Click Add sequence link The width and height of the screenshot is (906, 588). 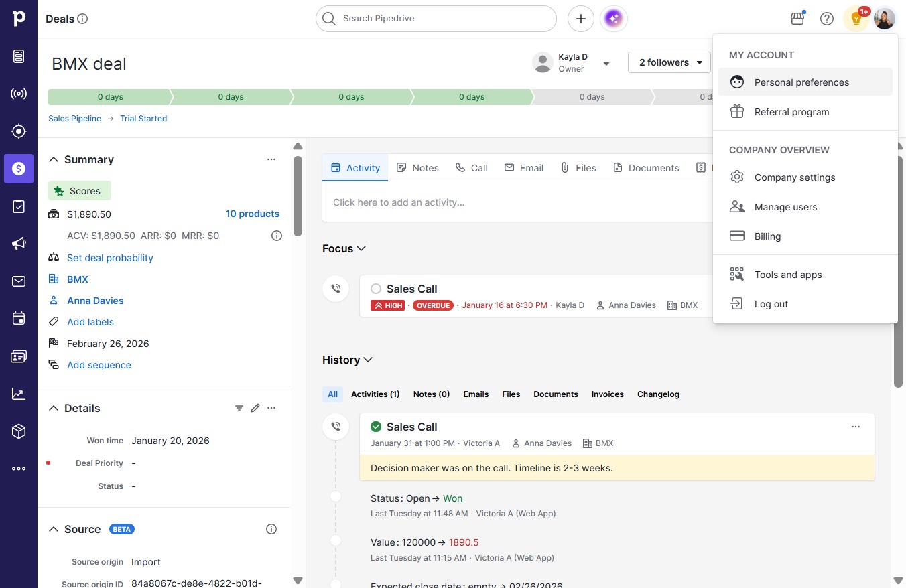(99, 365)
